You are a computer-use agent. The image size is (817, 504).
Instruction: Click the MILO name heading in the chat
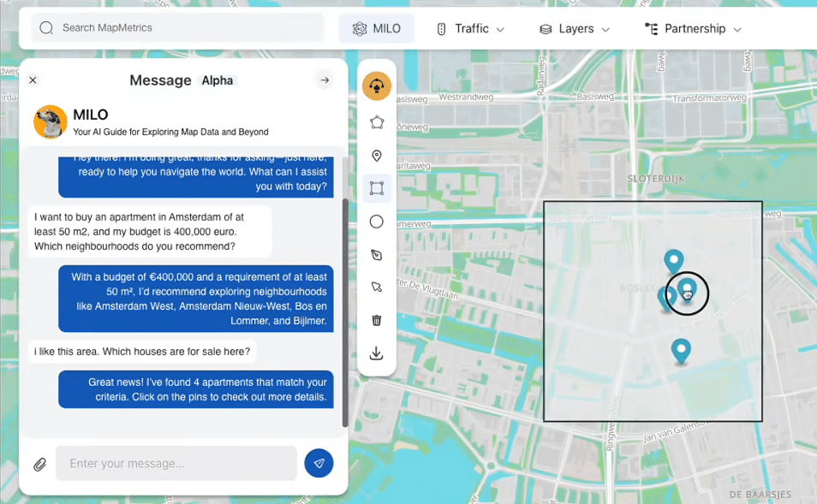(91, 115)
